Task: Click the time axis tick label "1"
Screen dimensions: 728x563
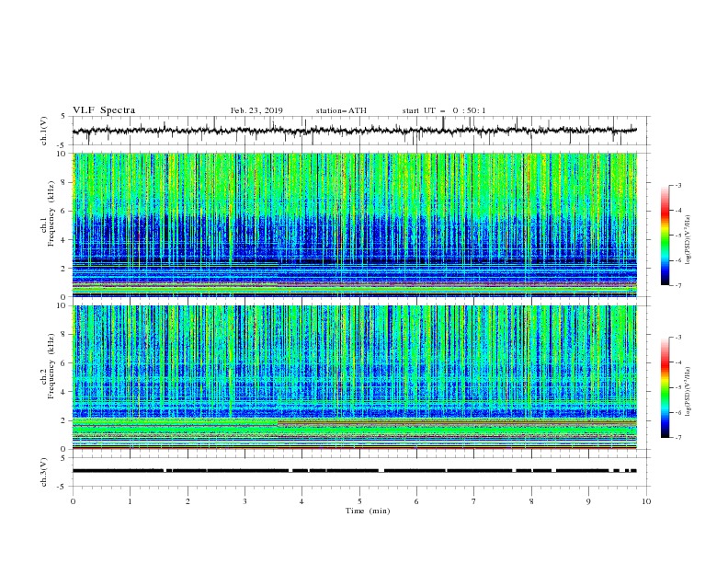Action: [130, 501]
